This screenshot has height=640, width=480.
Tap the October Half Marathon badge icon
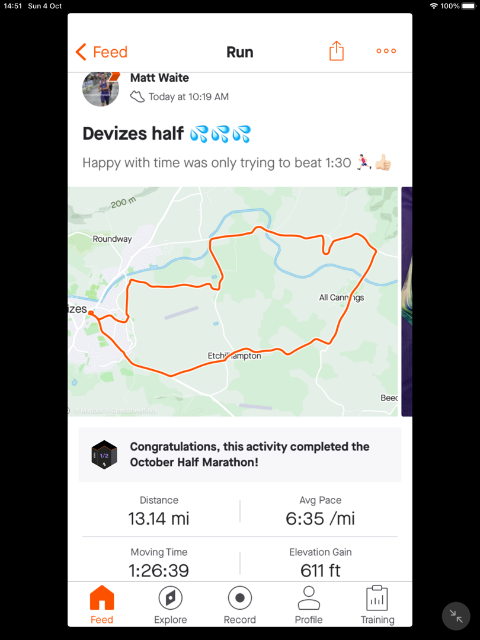tap(104, 454)
